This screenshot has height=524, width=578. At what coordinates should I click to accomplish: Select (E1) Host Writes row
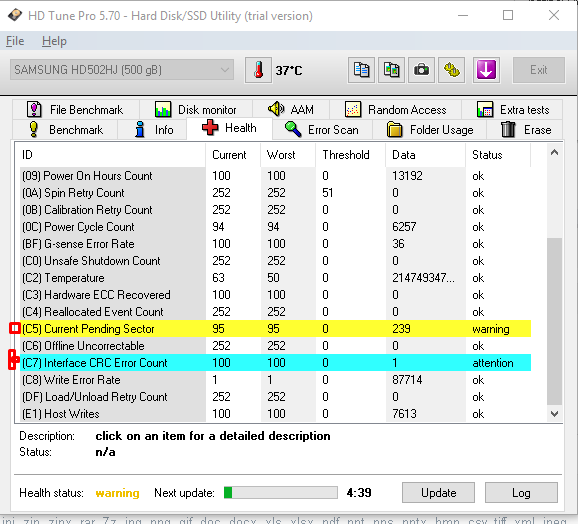point(275,414)
